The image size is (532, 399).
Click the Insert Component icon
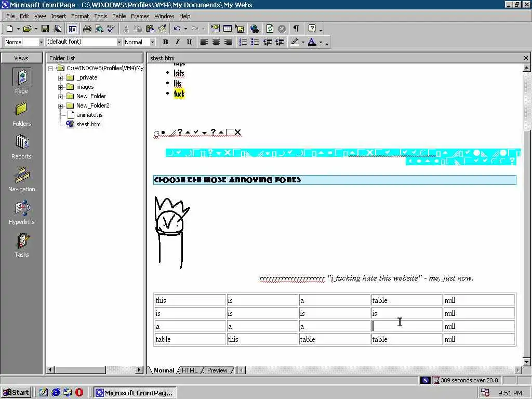pos(216,29)
